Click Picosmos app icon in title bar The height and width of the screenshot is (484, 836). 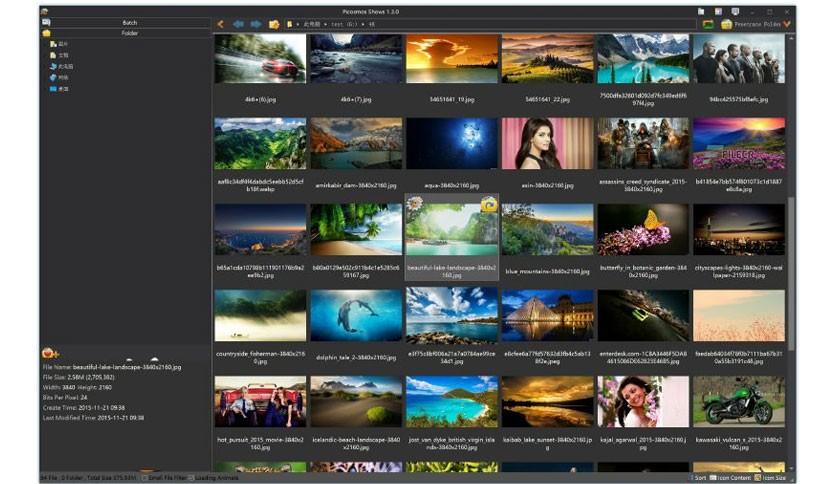(x=44, y=11)
